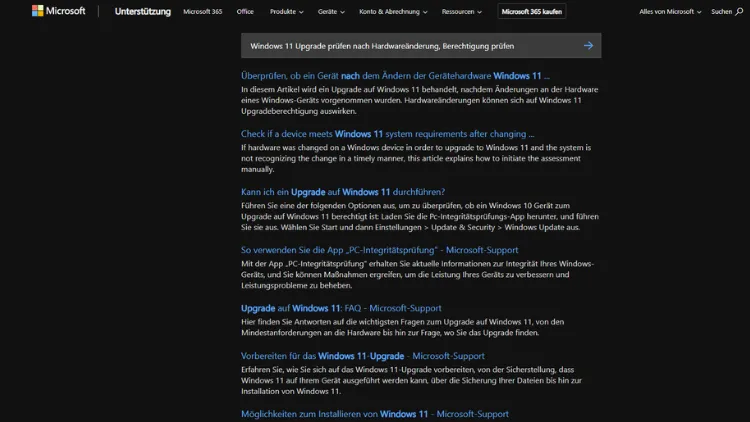This screenshot has width=750, height=422.
Task: Click description 'Mit der App PC-Integritätsprüfung erhalten Sie'
Action: pyautogui.click(x=418, y=274)
